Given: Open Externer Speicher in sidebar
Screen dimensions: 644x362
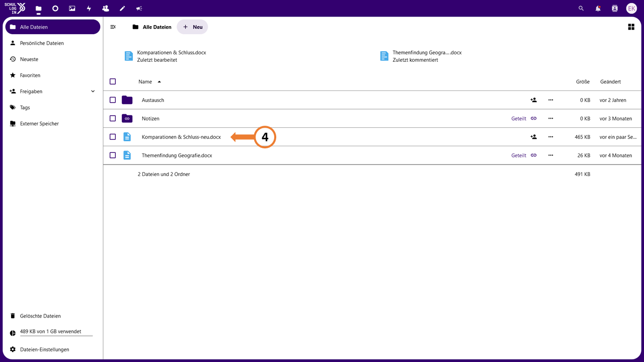Looking at the screenshot, I should pos(53,124).
